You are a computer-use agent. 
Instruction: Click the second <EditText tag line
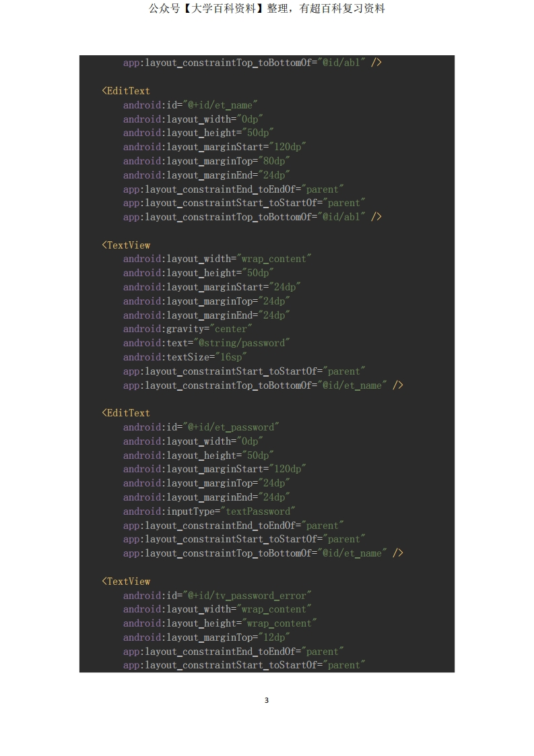(126, 413)
